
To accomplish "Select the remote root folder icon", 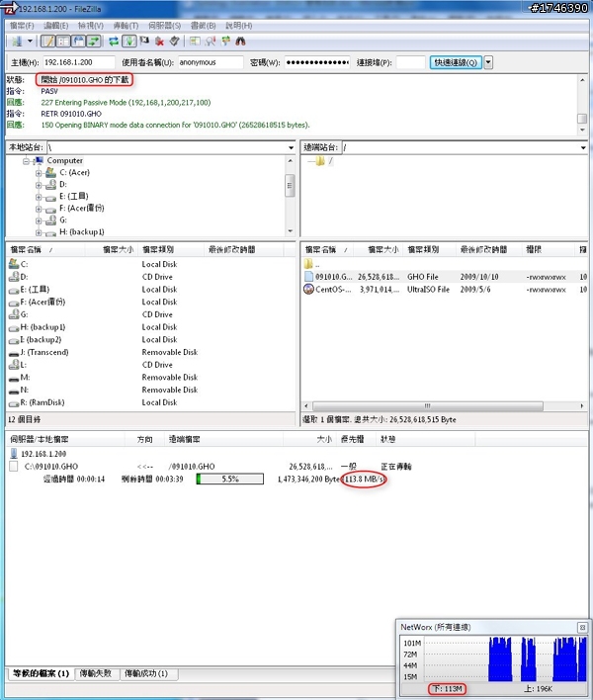I will tap(320, 161).
